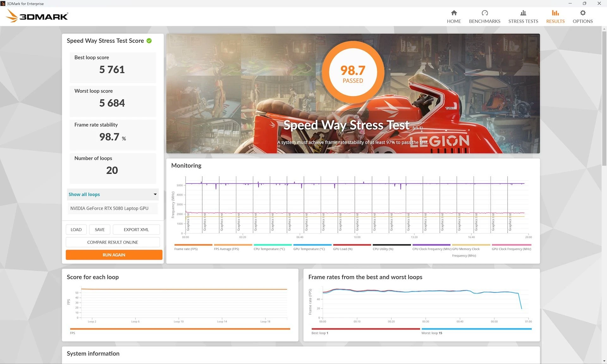This screenshot has height=364, width=607.
Task: Click COMPARE RESULT ONLINE button
Action: click(113, 242)
